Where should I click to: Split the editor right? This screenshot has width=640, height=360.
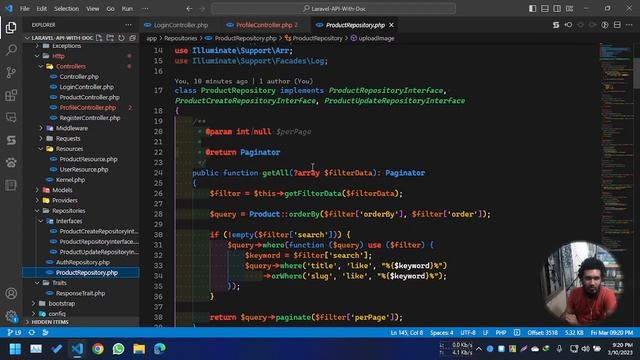[x=617, y=25]
